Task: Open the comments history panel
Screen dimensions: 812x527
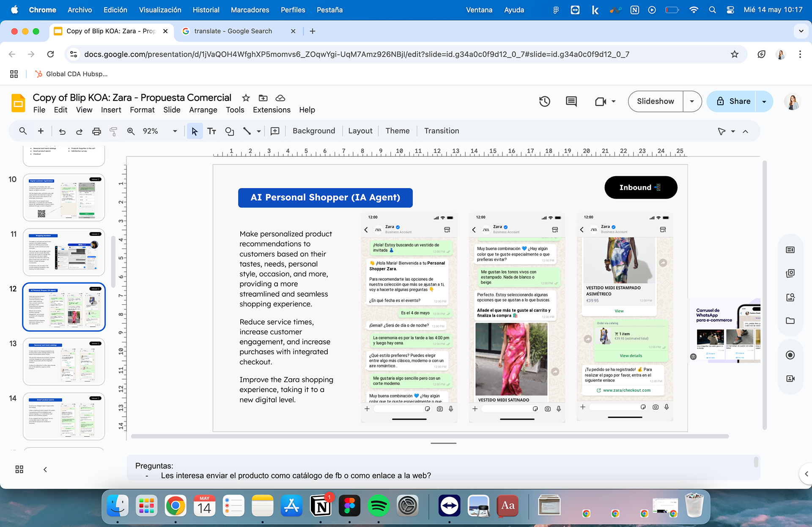Action: click(571, 101)
